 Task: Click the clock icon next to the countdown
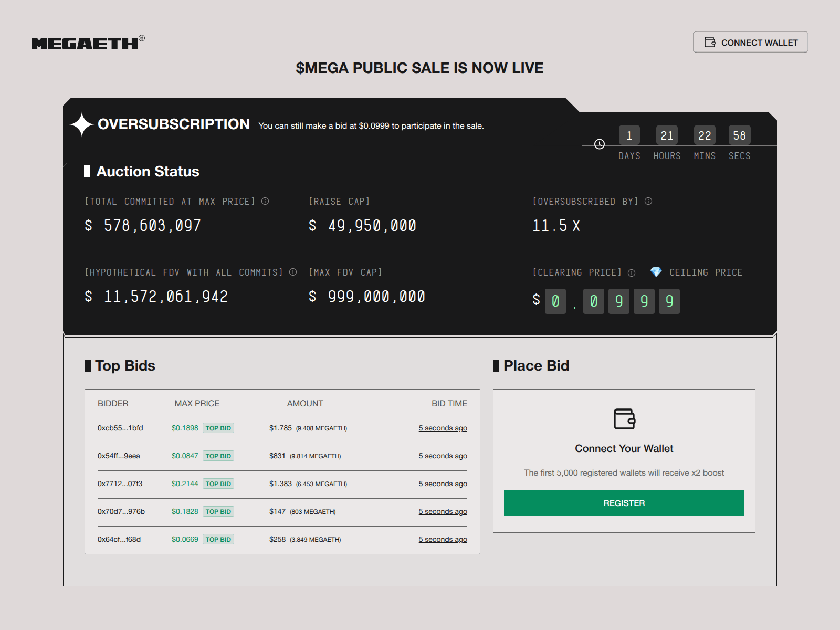click(598, 143)
